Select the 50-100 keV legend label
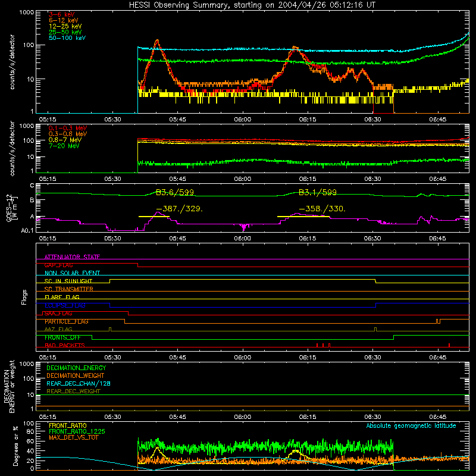The width and height of the screenshot is (476, 476). [67, 38]
